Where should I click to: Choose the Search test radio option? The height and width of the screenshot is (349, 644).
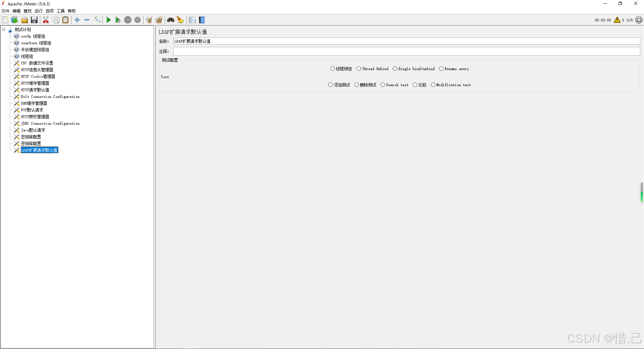(x=394, y=85)
